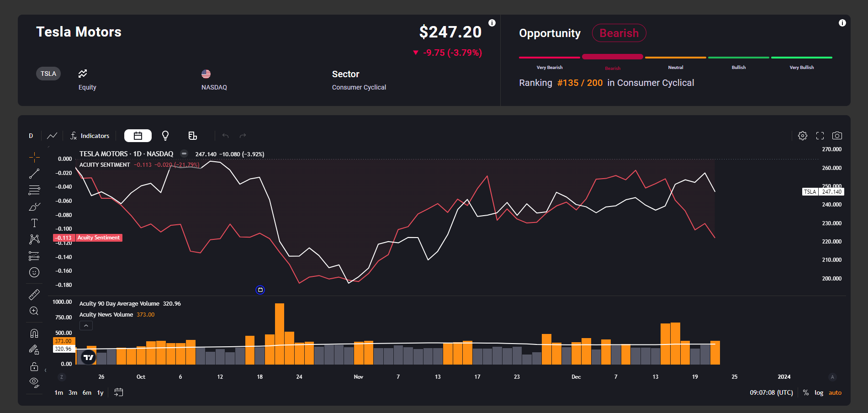This screenshot has width=868, height=413.
Task: Toggle percentage scale mode
Action: 805,392
